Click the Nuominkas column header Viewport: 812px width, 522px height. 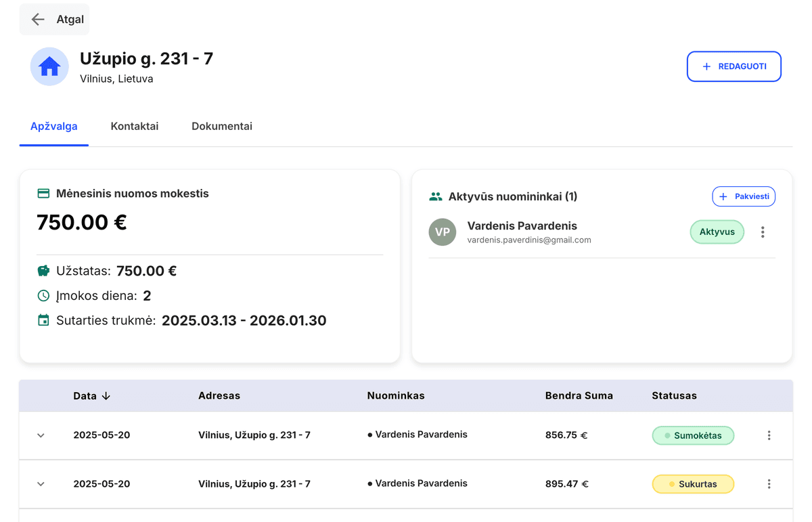point(396,395)
